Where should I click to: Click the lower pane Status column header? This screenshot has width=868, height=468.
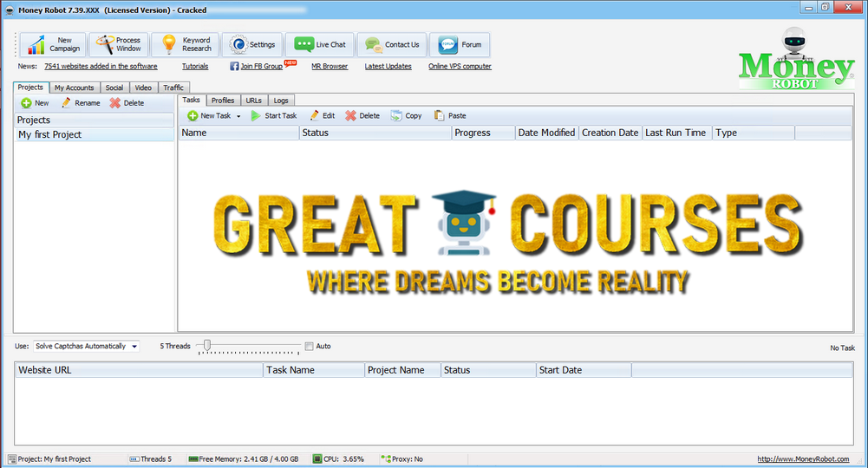pos(488,370)
